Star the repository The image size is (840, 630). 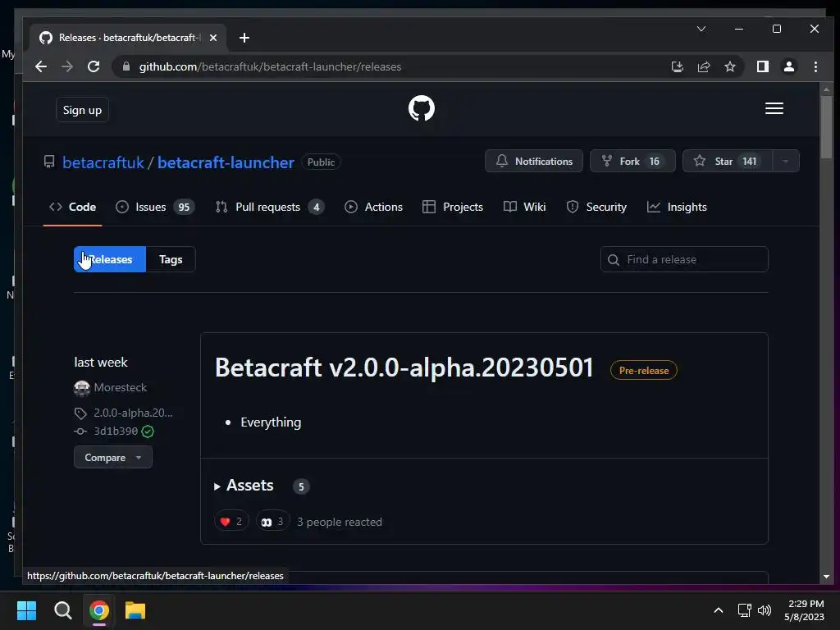pyautogui.click(x=728, y=161)
